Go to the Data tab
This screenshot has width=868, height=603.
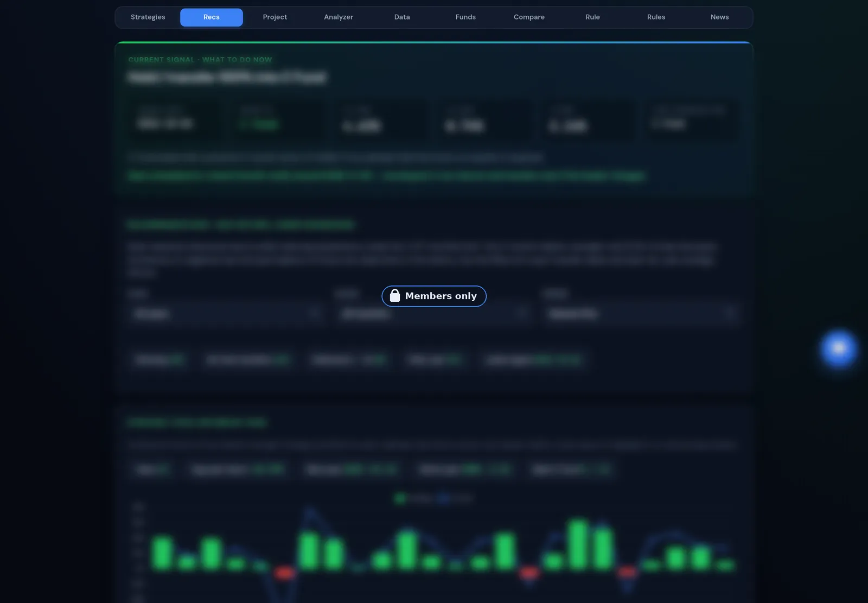(402, 17)
